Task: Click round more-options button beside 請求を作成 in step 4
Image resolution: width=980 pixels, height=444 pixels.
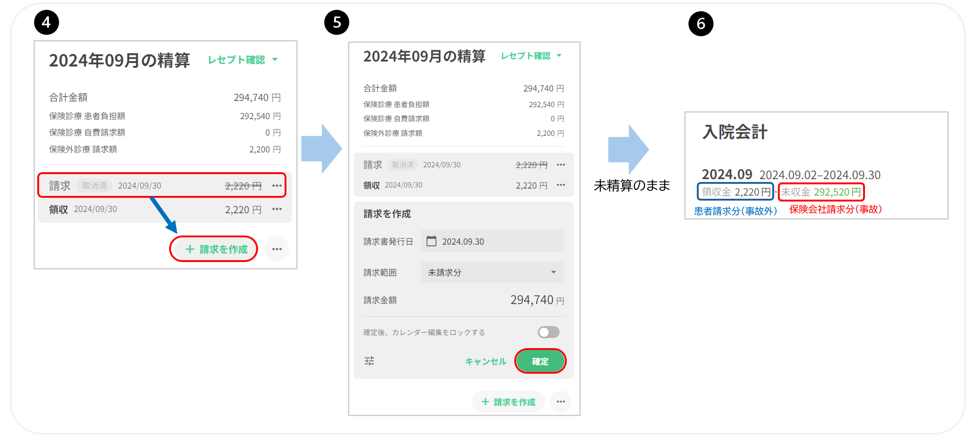Action: pos(277,249)
